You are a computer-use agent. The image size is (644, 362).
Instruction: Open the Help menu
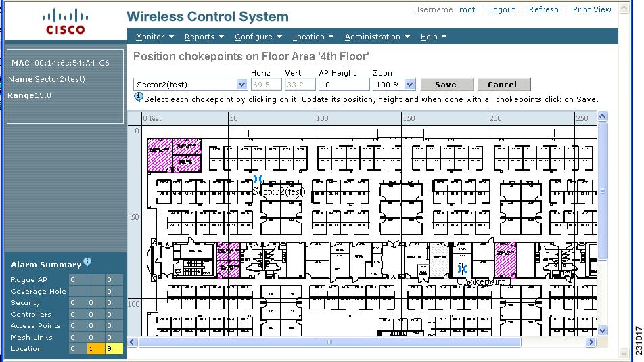pos(434,37)
